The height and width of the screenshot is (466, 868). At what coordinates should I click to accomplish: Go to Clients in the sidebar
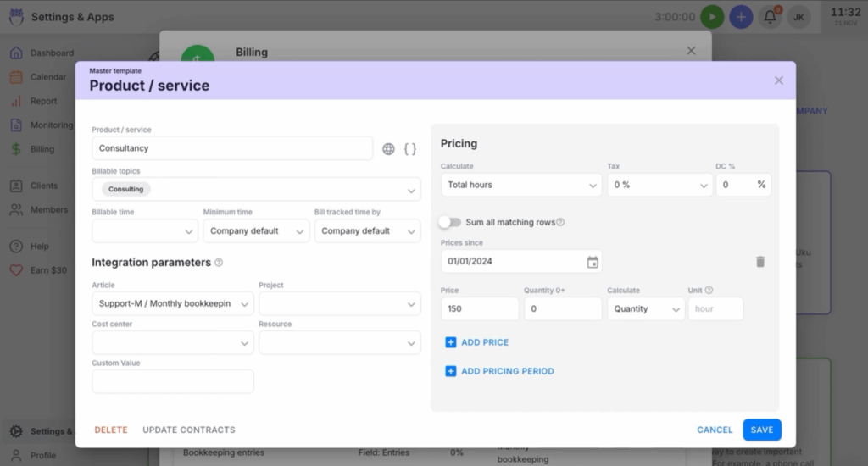pos(44,186)
